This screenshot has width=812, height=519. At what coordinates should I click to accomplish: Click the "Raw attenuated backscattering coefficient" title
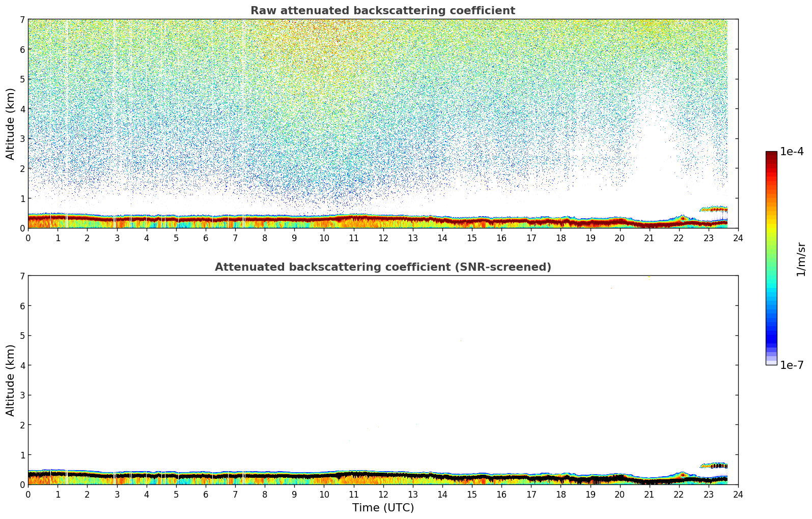tap(383, 11)
